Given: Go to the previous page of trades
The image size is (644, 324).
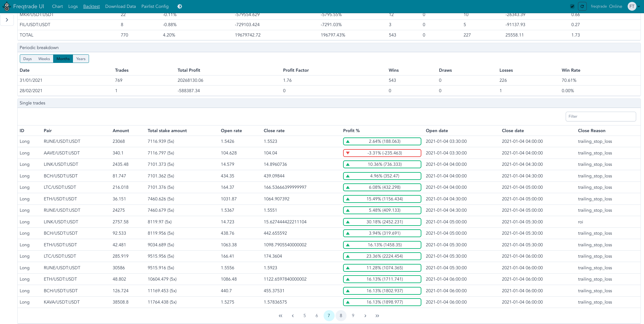Looking at the screenshot, I should pyautogui.click(x=292, y=316).
